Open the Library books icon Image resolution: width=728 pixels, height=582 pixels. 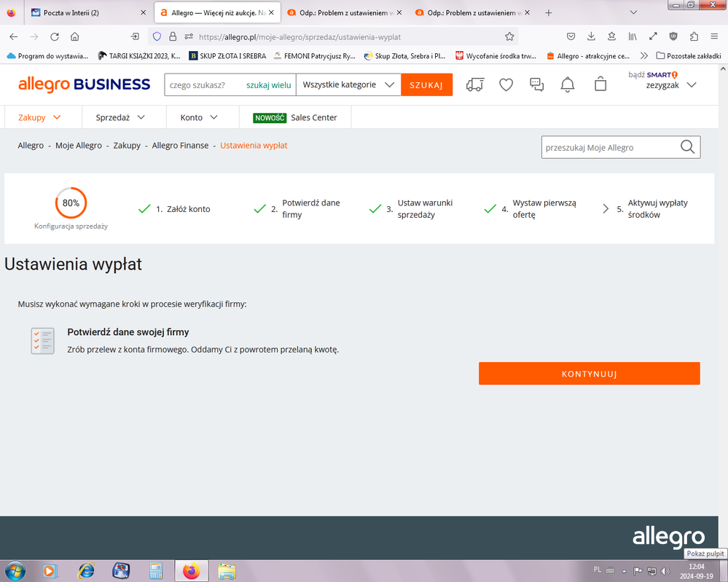[x=633, y=36]
